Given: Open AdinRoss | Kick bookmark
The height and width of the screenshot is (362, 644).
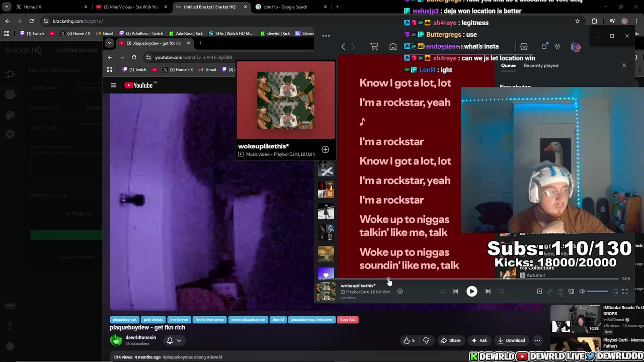Looking at the screenshot, I should 186,34.
